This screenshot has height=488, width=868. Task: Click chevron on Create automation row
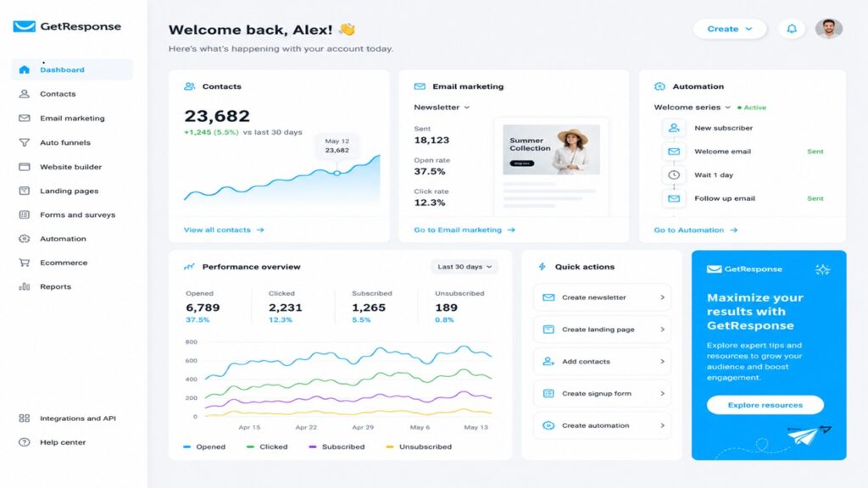(x=662, y=426)
